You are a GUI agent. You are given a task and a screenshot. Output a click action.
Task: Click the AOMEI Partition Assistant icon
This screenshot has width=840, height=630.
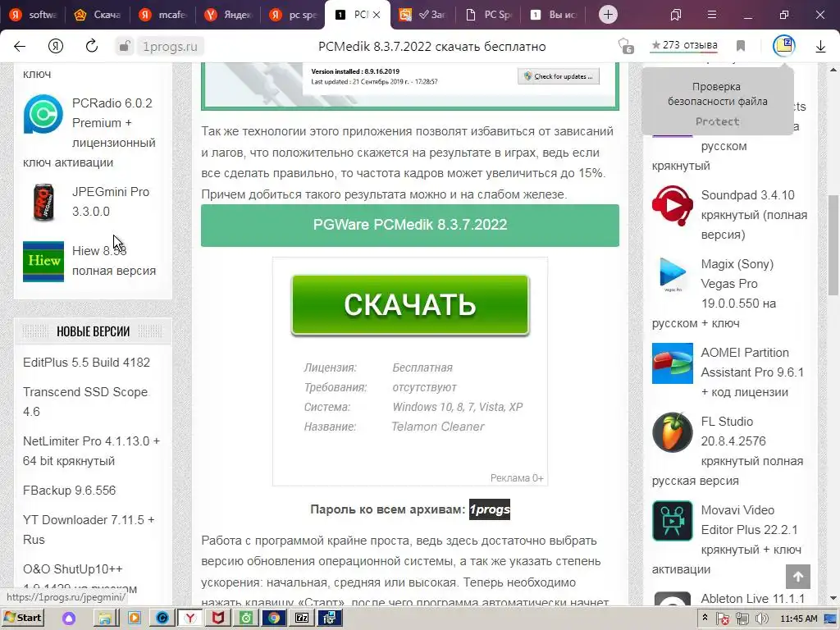click(673, 363)
